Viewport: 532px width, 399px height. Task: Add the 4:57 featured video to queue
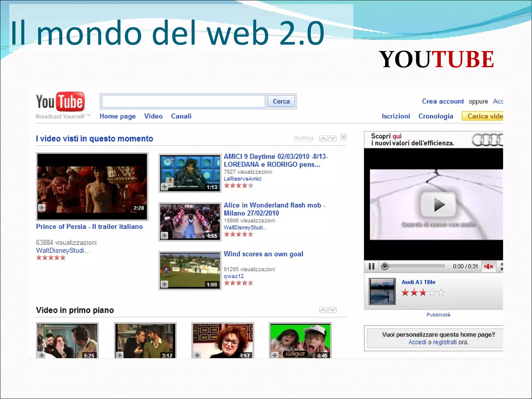tap(197, 355)
